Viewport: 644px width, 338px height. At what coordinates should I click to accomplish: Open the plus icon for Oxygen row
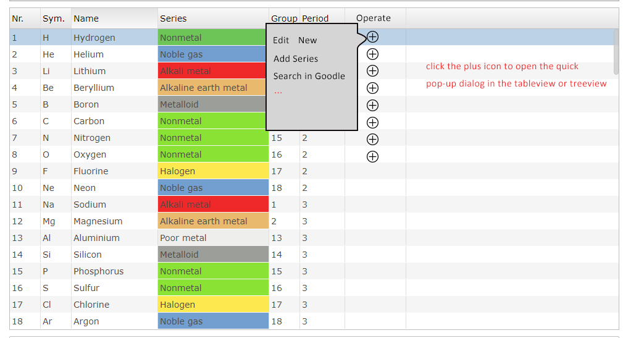coord(372,157)
